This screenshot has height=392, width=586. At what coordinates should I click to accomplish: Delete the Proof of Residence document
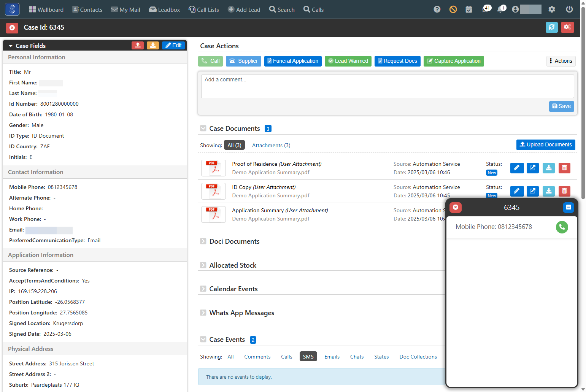(564, 168)
